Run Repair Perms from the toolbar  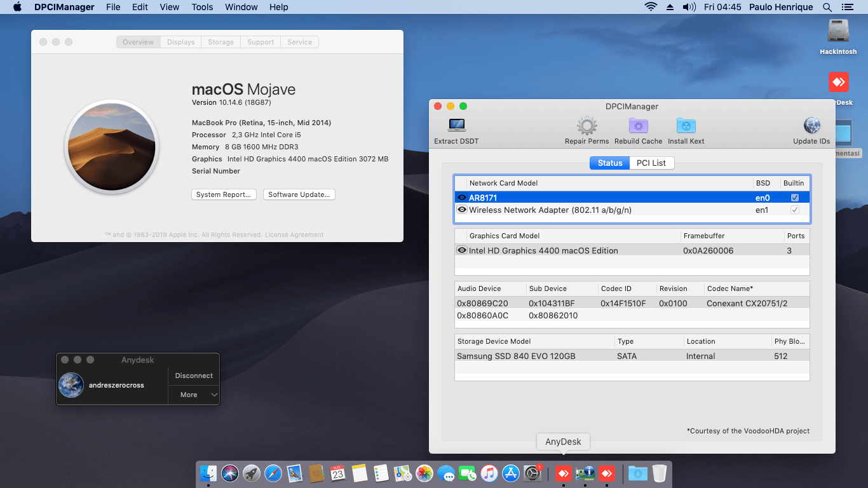(587, 125)
